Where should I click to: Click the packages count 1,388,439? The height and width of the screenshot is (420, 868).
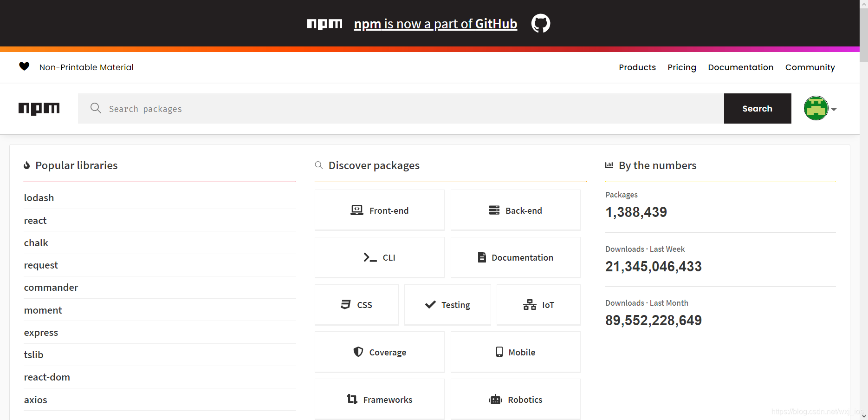(x=636, y=212)
